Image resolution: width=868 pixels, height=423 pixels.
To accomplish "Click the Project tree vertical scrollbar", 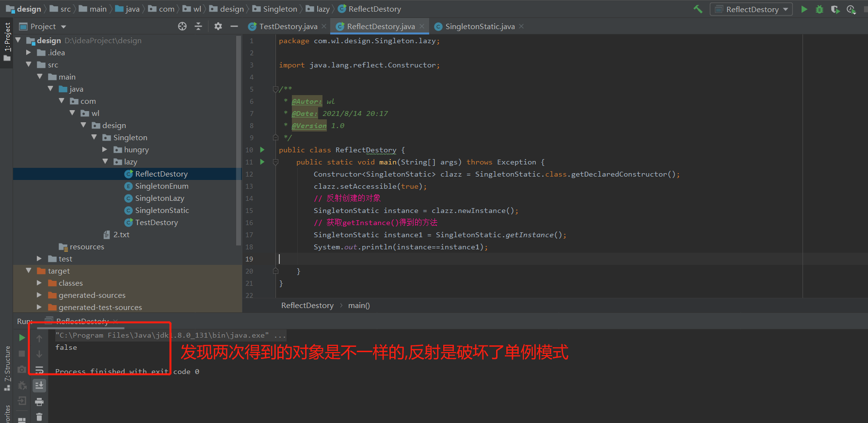I will click(x=239, y=141).
